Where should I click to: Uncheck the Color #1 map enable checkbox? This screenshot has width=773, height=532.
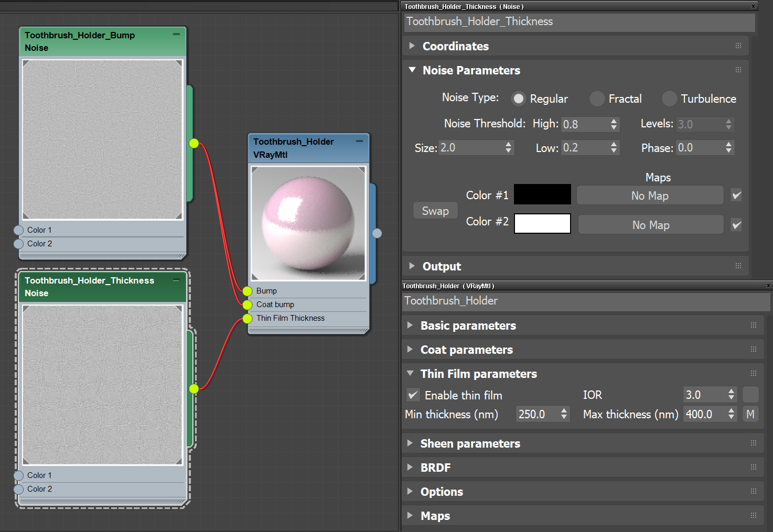click(x=736, y=195)
